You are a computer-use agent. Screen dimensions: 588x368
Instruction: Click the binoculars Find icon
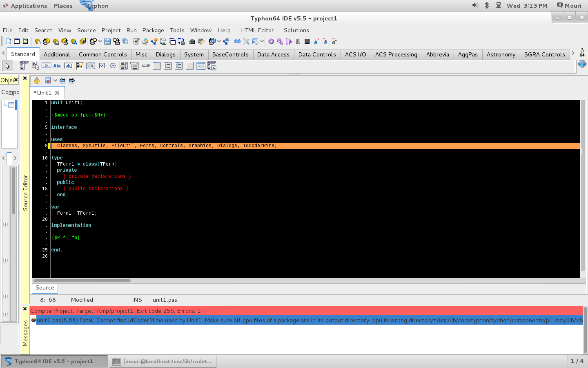(x=192, y=41)
